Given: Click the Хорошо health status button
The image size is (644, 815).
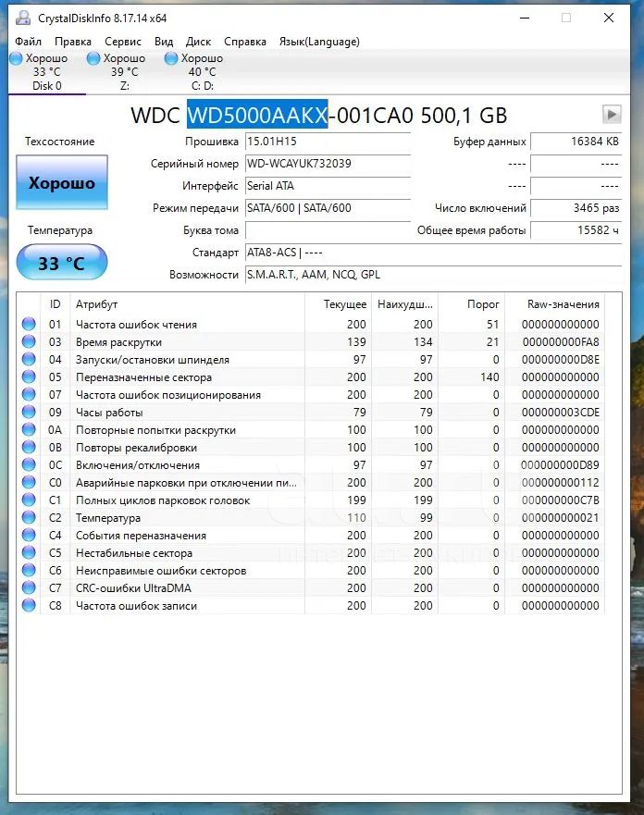Looking at the screenshot, I should click(x=62, y=182).
